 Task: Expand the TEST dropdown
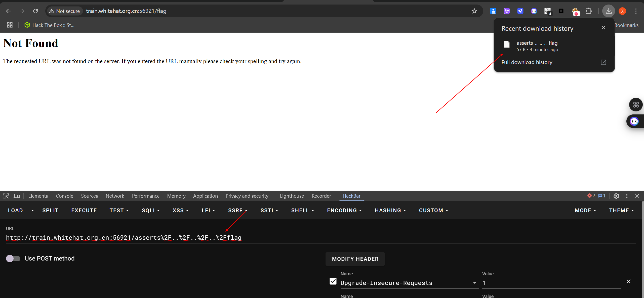pyautogui.click(x=119, y=210)
